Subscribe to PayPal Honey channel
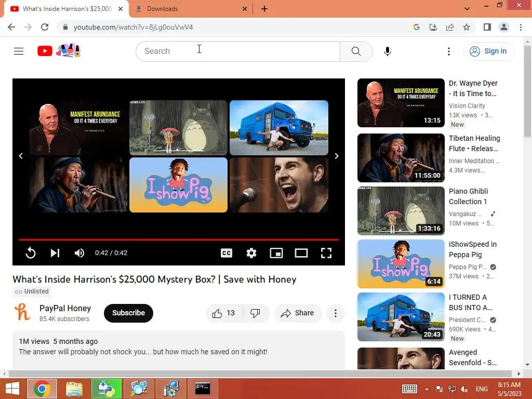Viewport: 532px width, 399px height. click(x=128, y=313)
